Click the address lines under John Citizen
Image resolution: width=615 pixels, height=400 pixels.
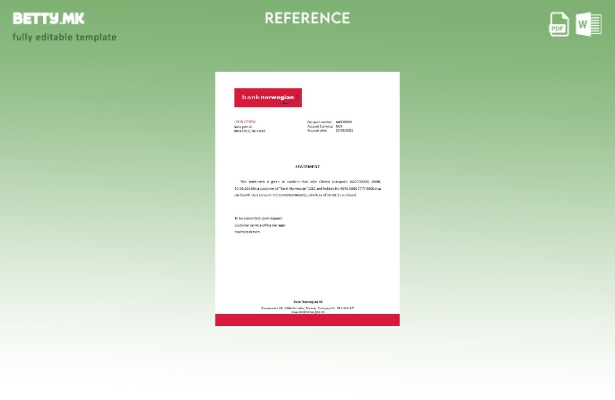point(249,129)
